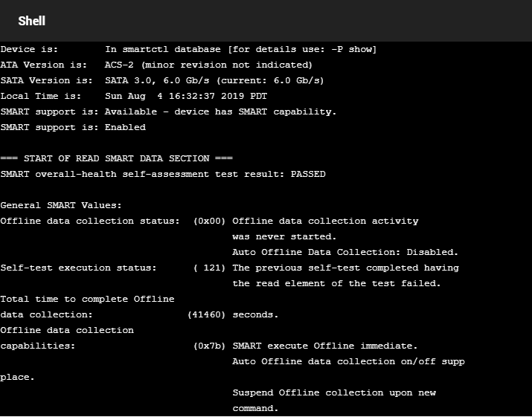Click 'Auto Offline Data Collection: Disabled.' text
This screenshot has height=417, width=532.
(x=345, y=252)
